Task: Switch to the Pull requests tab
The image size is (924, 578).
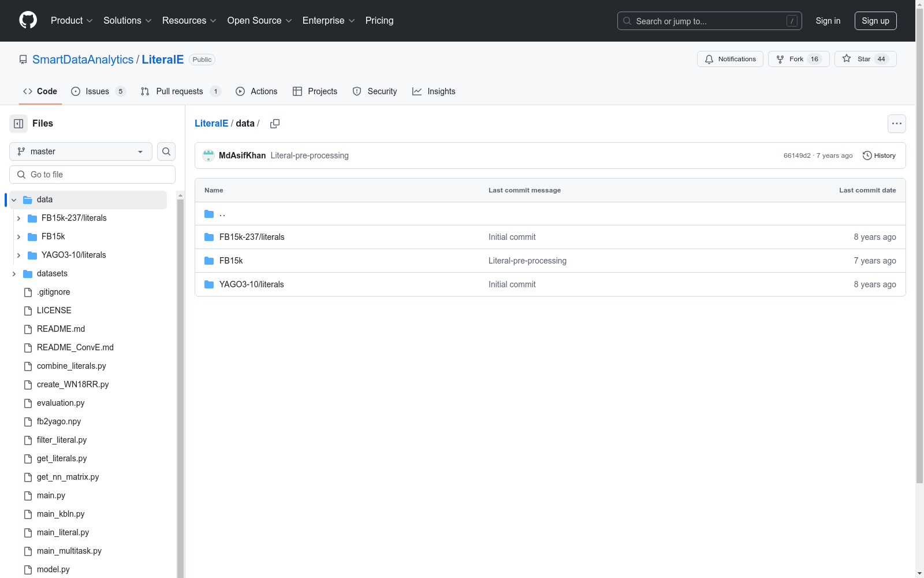Action: [181, 91]
